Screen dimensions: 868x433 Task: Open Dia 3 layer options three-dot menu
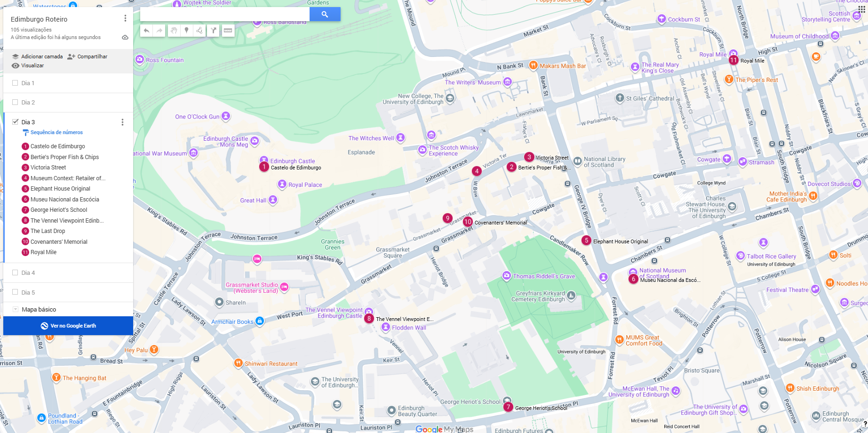(122, 122)
